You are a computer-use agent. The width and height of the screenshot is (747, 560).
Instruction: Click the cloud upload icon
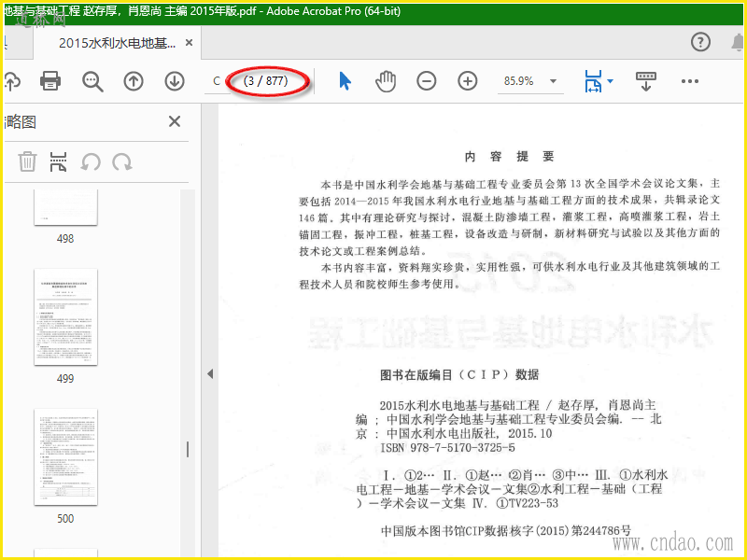[x=11, y=81]
